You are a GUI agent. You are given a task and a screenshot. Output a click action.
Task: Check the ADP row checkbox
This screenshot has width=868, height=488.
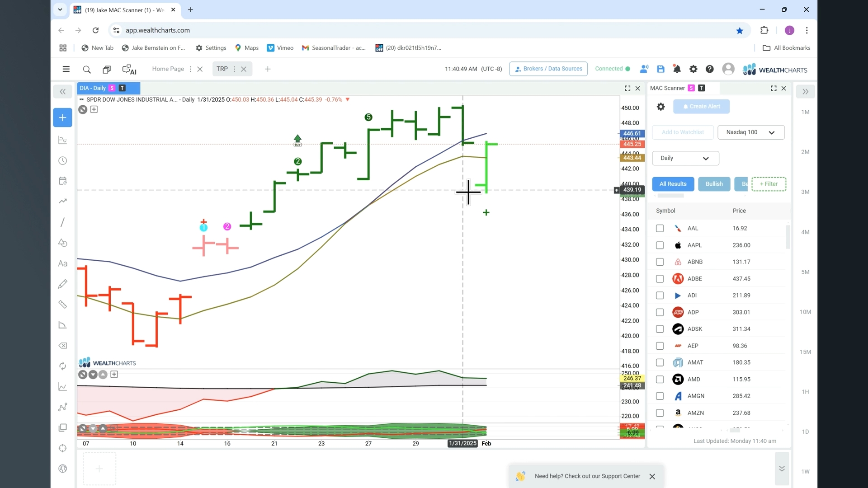tap(660, 312)
